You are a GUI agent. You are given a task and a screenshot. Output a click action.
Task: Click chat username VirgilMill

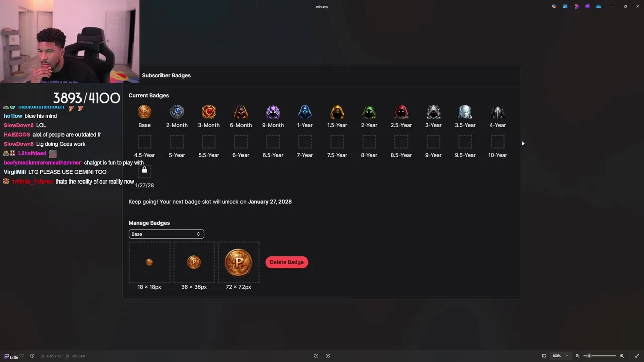[15, 172]
